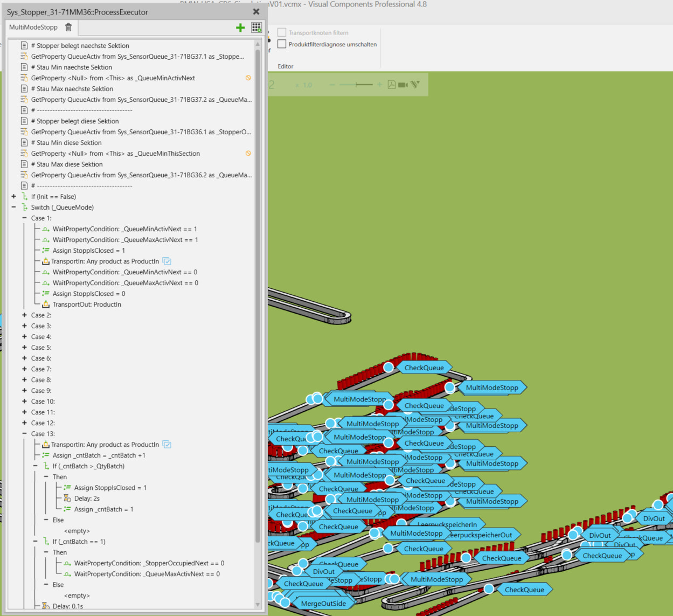The height and width of the screenshot is (616, 673).
Task: Toggle Transportknoten filtern checkbox
Action: coord(282,32)
